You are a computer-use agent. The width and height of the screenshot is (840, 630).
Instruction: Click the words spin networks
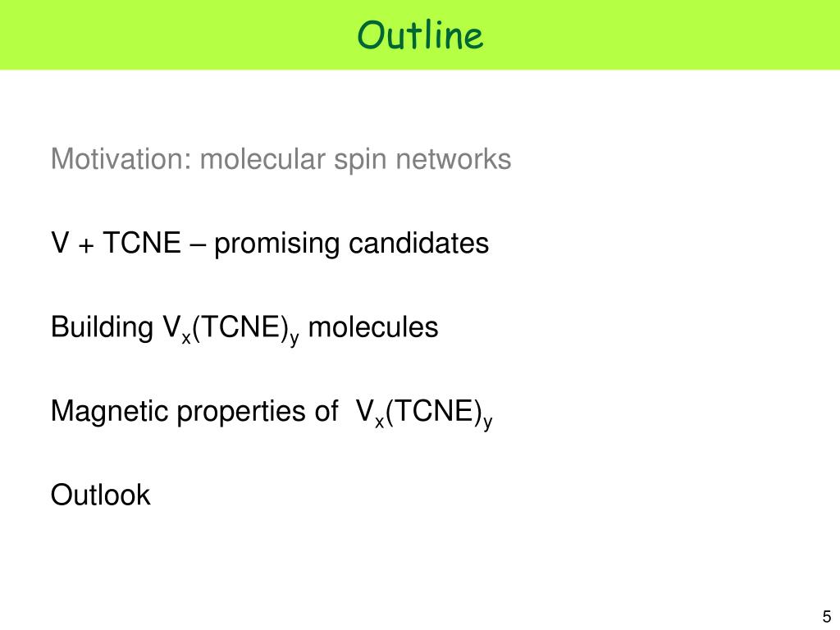click(x=422, y=160)
